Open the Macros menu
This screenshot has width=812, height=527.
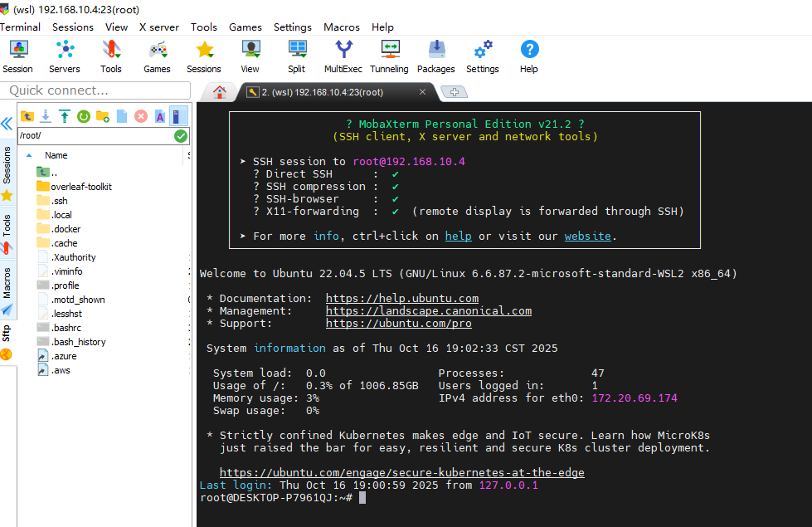tap(341, 27)
